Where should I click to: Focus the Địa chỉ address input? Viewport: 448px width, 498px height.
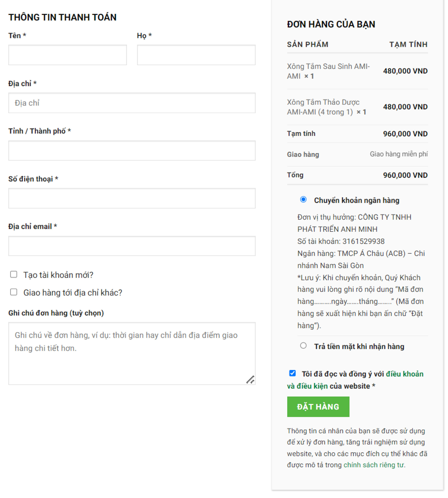[132, 103]
